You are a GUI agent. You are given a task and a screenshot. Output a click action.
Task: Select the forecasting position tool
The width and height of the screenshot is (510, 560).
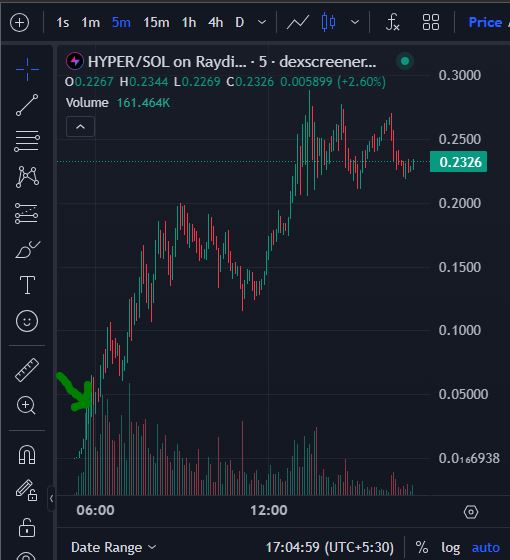(26, 214)
